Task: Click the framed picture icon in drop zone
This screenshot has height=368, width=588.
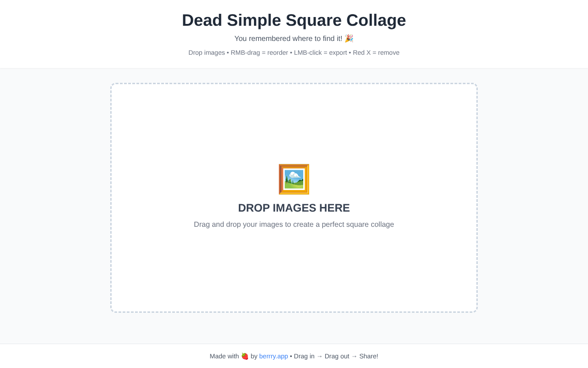Action: click(294, 179)
